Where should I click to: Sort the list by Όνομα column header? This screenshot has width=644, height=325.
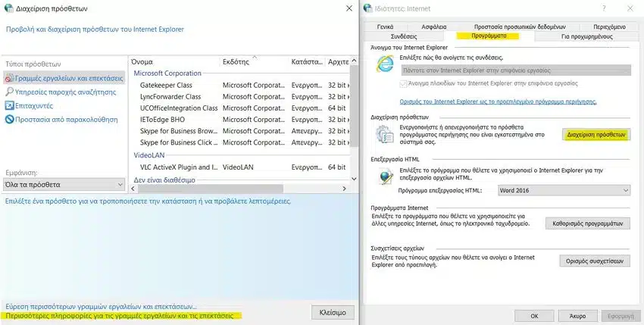point(174,61)
